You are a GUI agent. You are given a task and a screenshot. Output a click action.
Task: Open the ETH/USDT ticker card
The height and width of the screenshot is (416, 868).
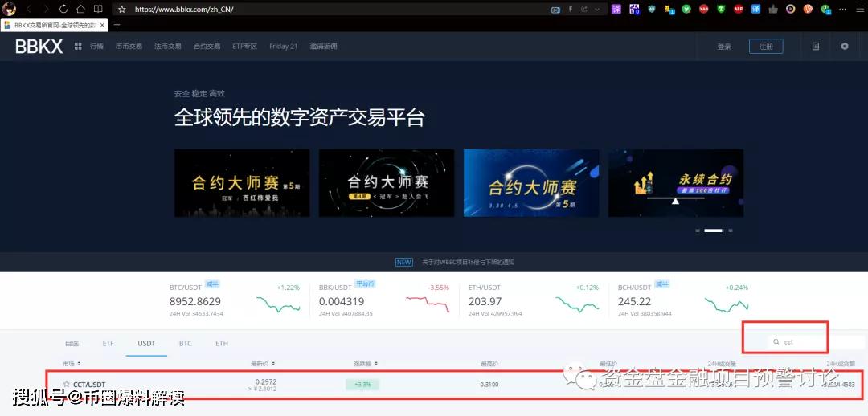[534, 300]
